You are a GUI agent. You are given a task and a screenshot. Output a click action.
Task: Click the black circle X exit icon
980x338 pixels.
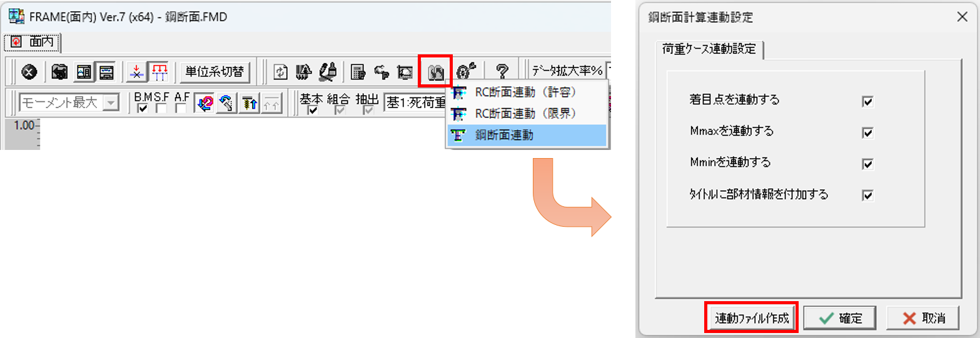(28, 72)
